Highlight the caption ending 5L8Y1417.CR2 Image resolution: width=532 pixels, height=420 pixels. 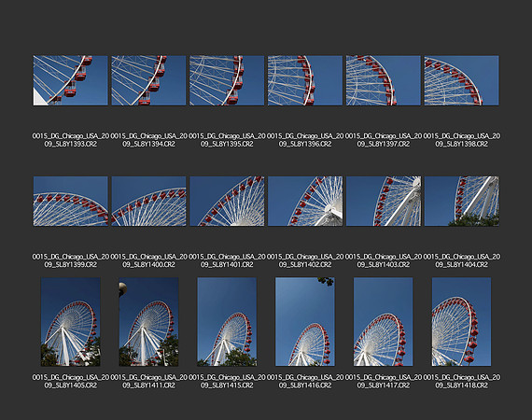click(384, 381)
